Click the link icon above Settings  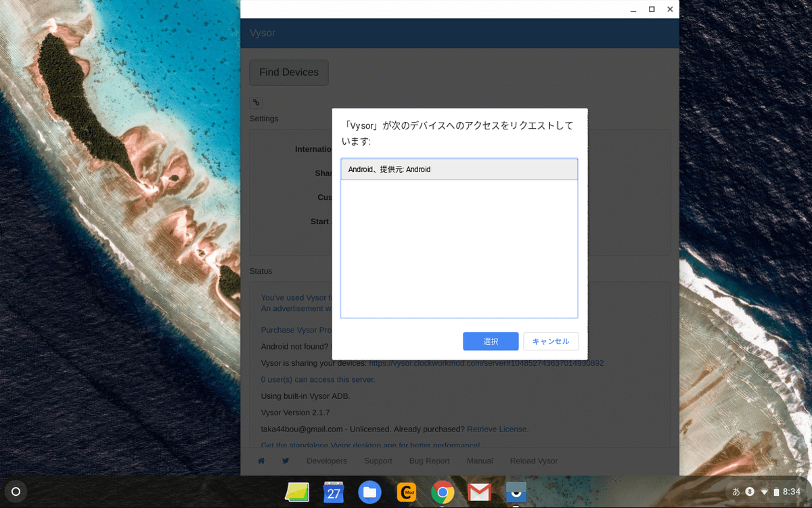256,103
